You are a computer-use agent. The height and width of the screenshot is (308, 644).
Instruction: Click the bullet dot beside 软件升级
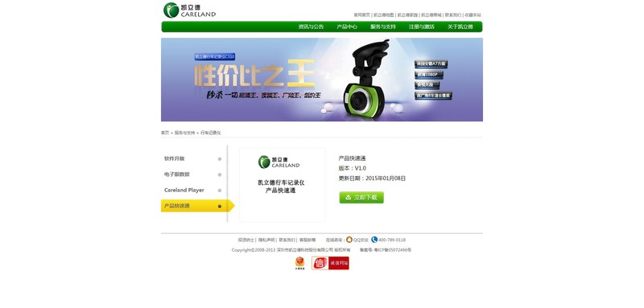[x=219, y=159]
